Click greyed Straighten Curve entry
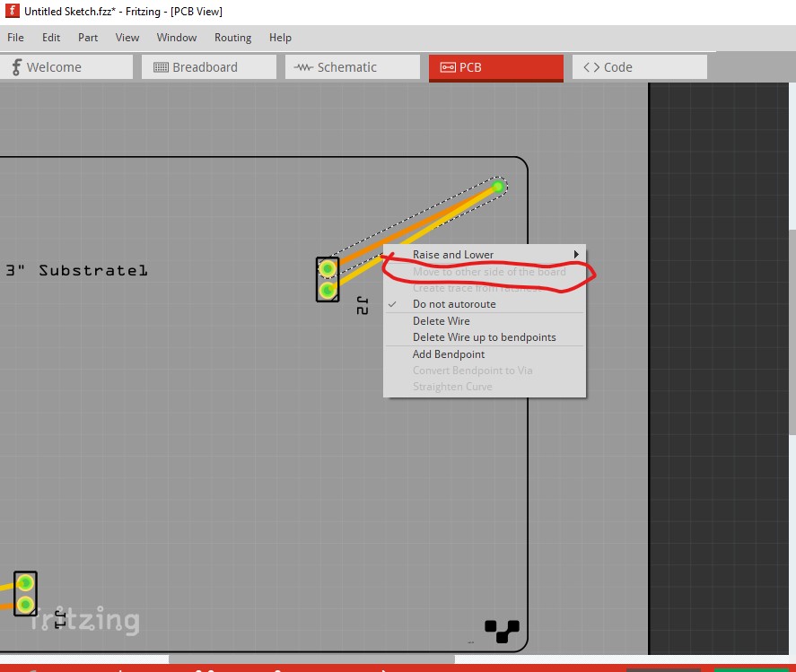Screen dimensions: 796x672 coord(485,387)
